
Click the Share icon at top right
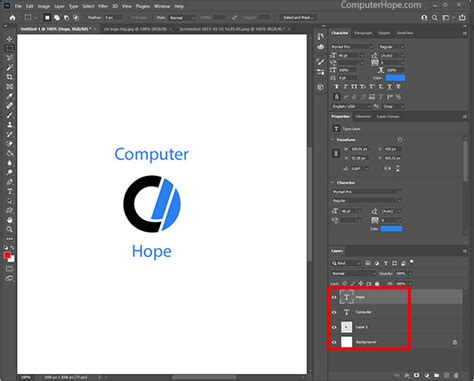462,18
